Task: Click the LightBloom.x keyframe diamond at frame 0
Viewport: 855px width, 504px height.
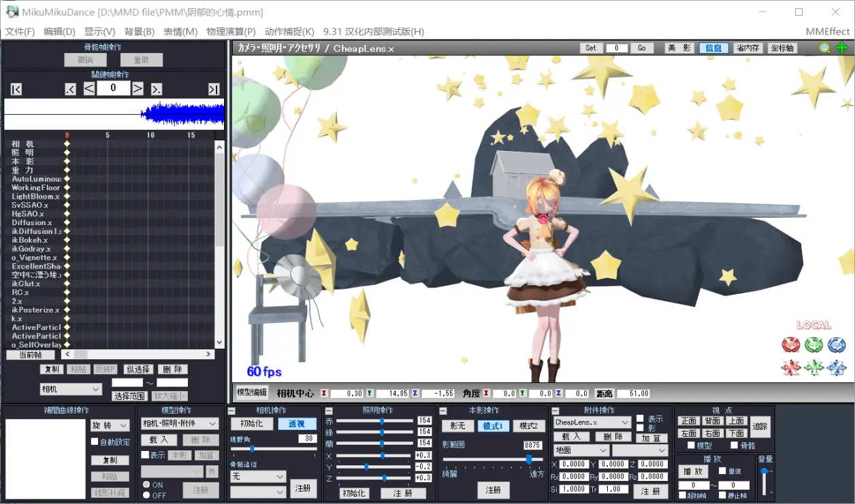Action: click(67, 197)
